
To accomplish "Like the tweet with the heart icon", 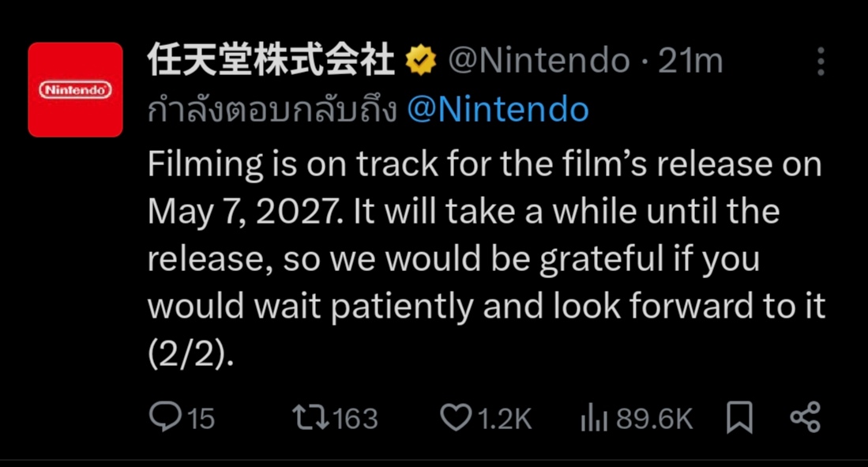I will [454, 417].
